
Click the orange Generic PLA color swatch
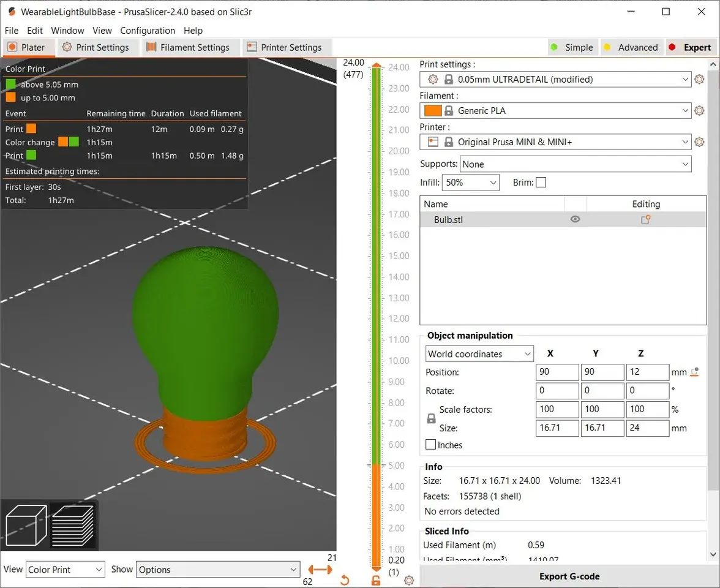pyautogui.click(x=432, y=111)
